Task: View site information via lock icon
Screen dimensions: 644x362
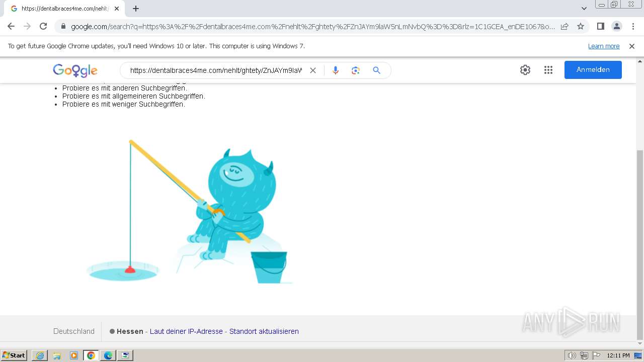Action: tap(63, 26)
